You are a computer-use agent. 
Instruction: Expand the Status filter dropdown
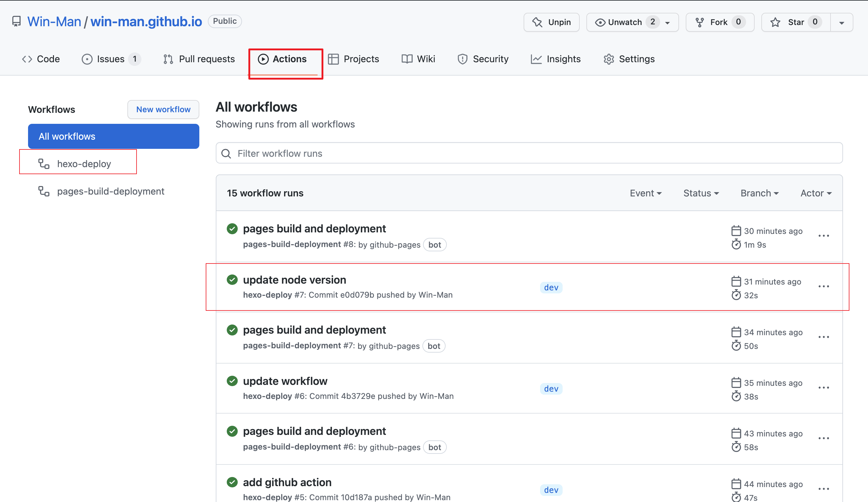(701, 193)
